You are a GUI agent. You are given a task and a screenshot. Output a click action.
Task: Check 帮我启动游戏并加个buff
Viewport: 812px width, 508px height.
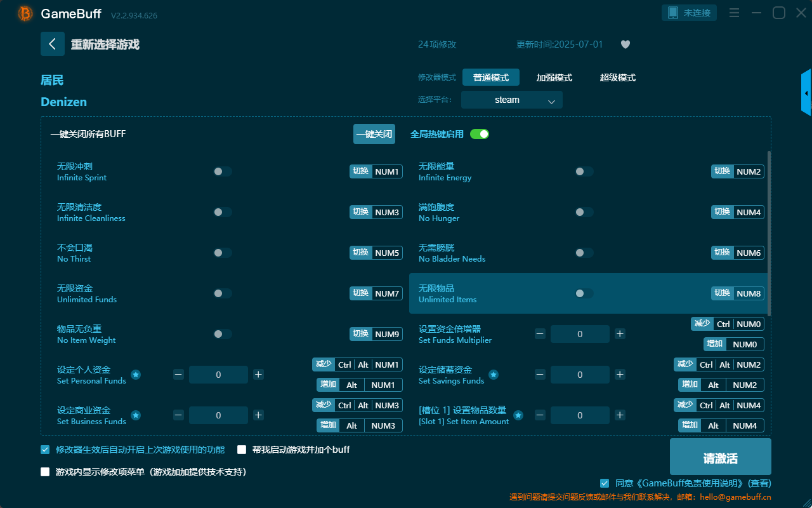(x=242, y=449)
